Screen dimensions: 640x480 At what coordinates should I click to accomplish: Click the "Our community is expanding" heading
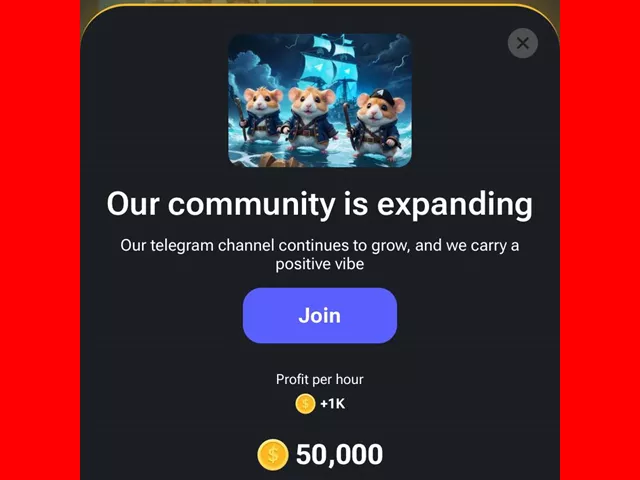point(320,204)
